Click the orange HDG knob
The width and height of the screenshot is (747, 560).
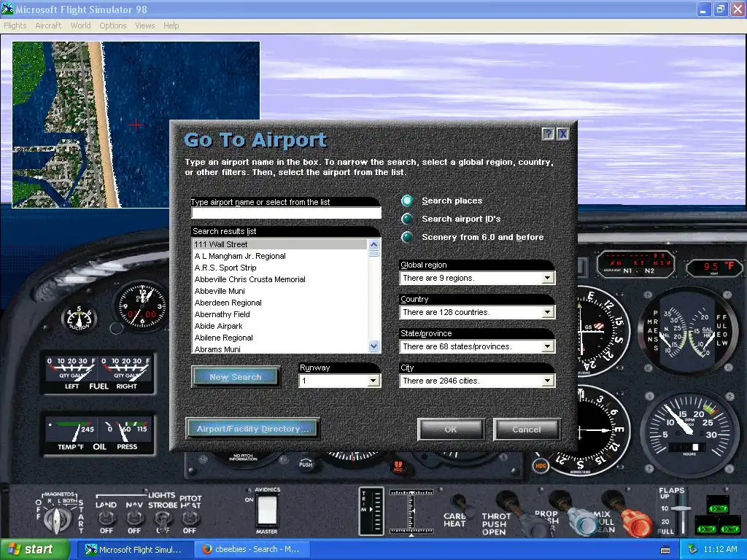coord(541,466)
